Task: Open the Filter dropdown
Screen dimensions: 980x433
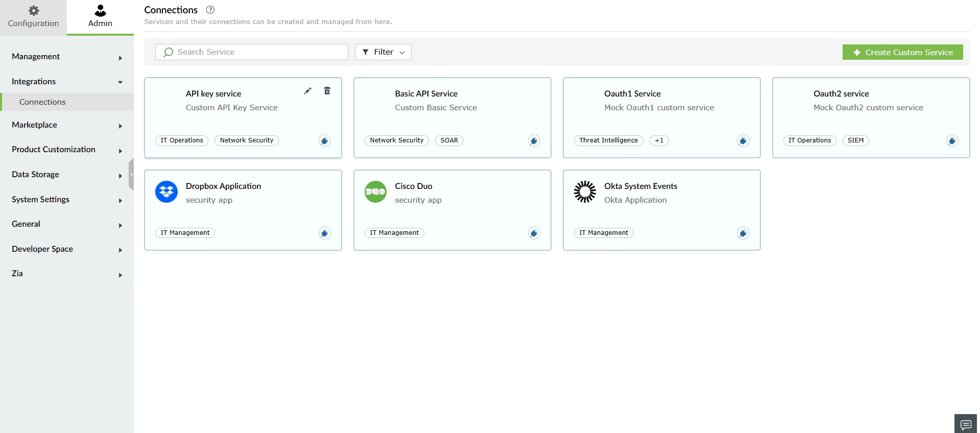Action: coord(383,52)
